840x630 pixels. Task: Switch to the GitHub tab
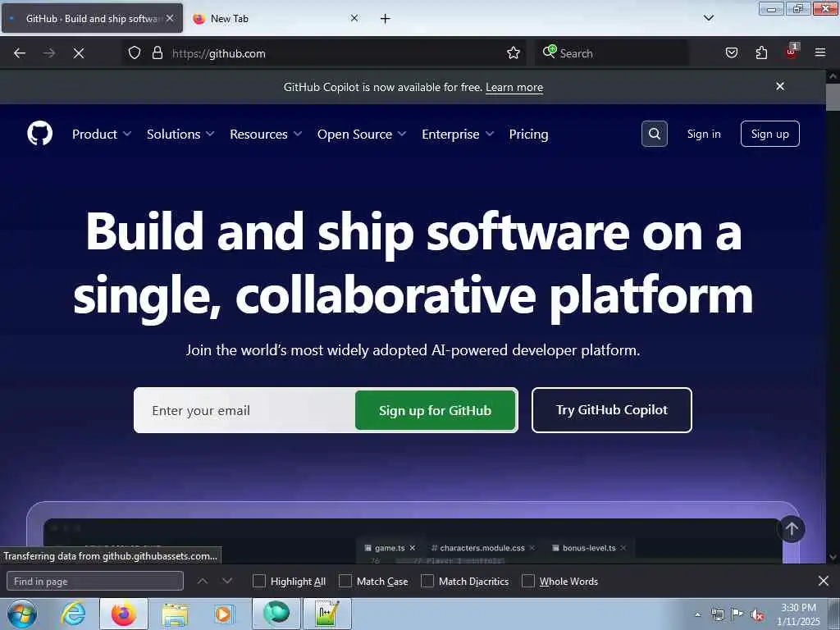point(92,18)
